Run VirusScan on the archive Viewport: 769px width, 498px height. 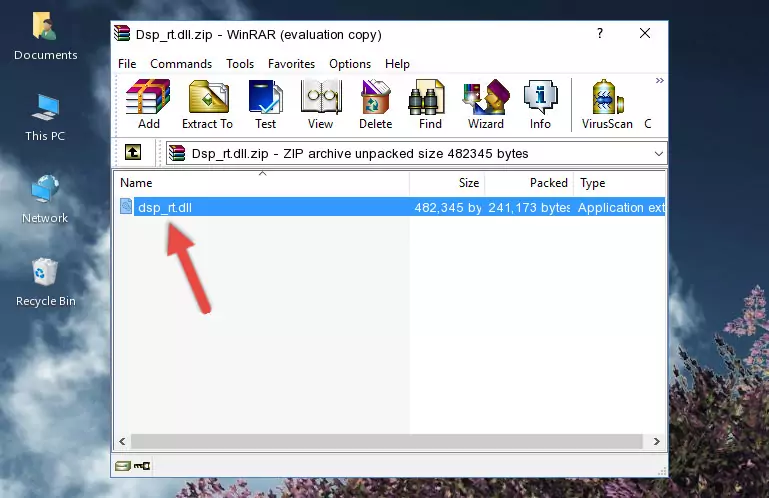coord(607,104)
